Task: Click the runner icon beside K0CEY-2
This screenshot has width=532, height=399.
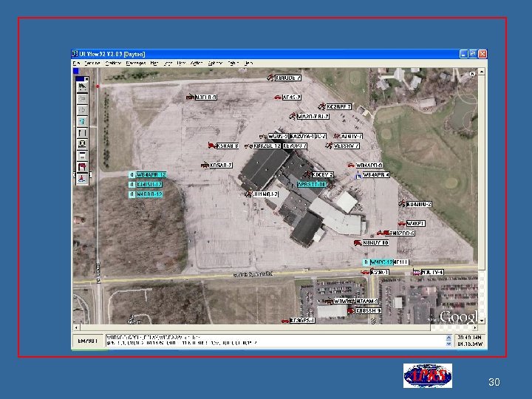Action: [x=307, y=174]
